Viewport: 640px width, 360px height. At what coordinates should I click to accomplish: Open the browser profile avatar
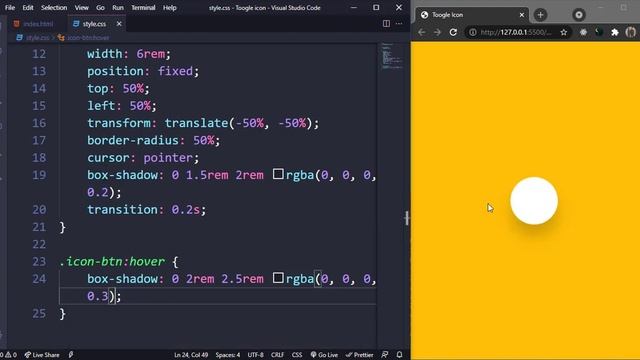tap(631, 32)
